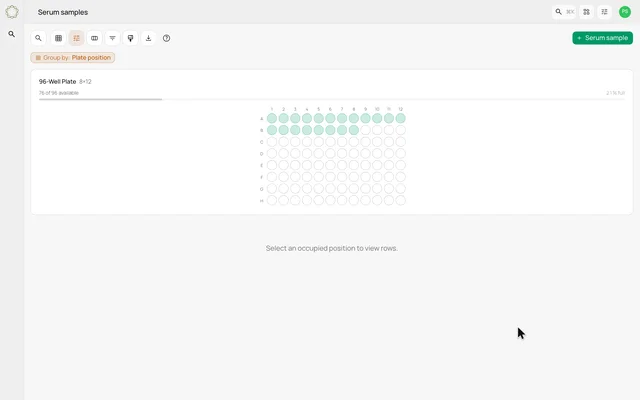Click empty well H1
The height and width of the screenshot is (400, 640).
(272, 200)
